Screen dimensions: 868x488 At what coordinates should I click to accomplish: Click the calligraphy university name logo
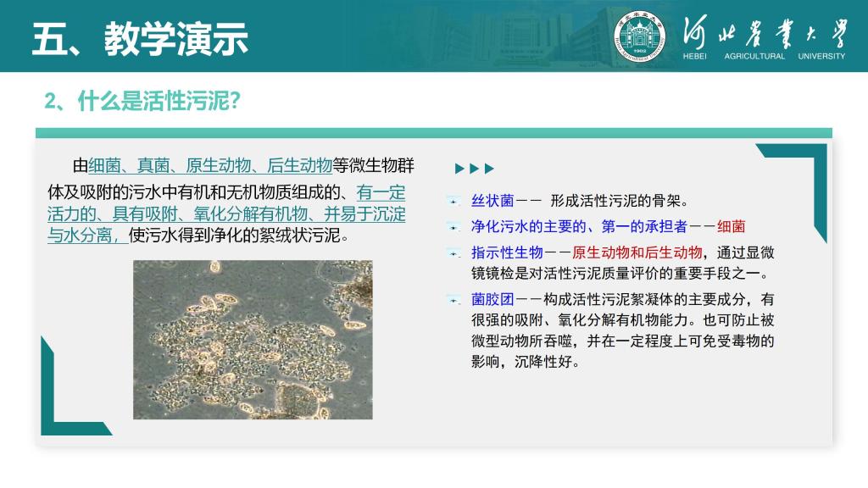(x=763, y=30)
